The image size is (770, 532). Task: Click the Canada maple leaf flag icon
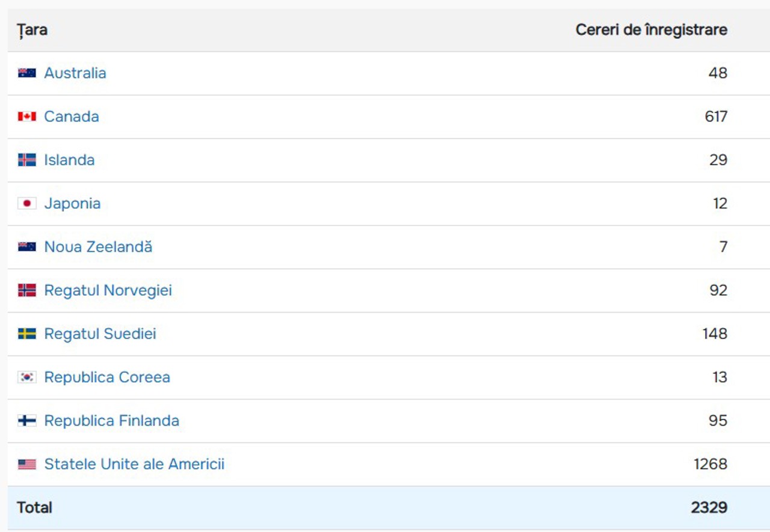click(26, 117)
